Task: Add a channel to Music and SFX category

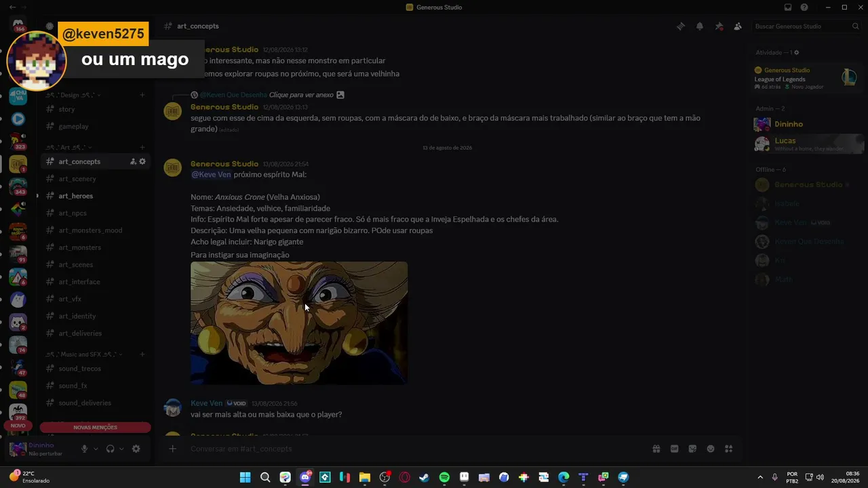Action: click(142, 354)
